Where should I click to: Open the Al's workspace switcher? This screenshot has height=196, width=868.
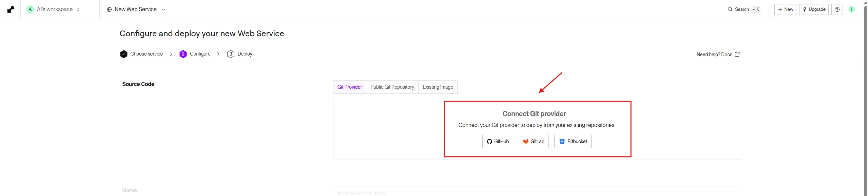coord(54,9)
